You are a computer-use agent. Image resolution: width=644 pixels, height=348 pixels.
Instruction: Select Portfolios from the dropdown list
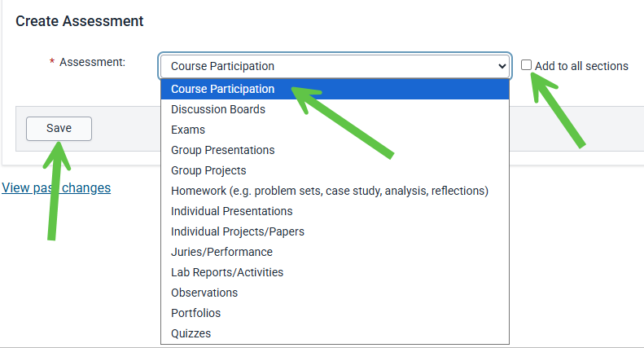(x=335, y=313)
